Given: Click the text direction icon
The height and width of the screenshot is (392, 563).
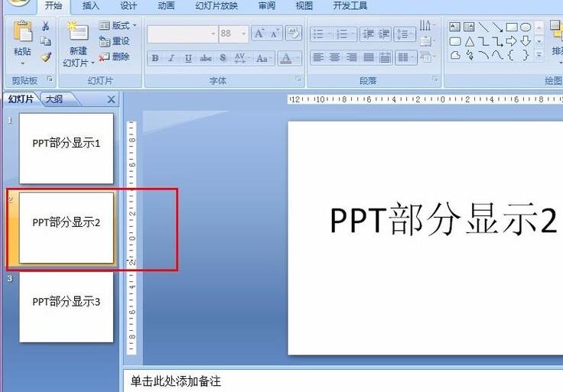Looking at the screenshot, I should 427,25.
